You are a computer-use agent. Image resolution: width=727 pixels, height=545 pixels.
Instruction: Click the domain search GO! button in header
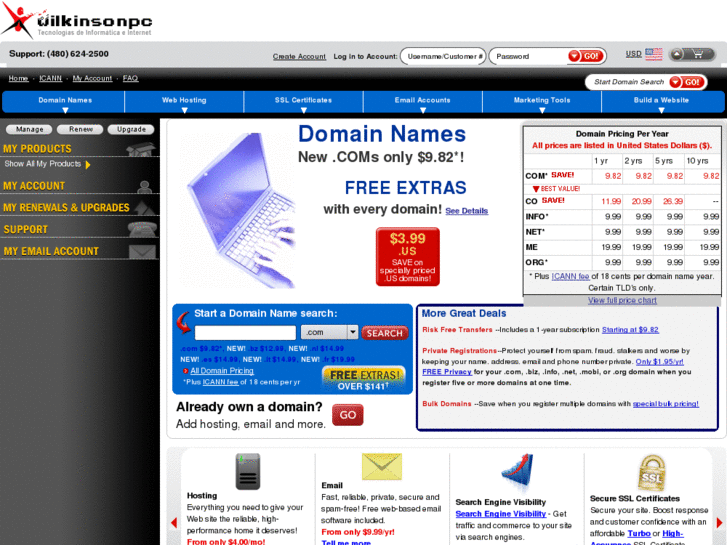tap(688, 82)
